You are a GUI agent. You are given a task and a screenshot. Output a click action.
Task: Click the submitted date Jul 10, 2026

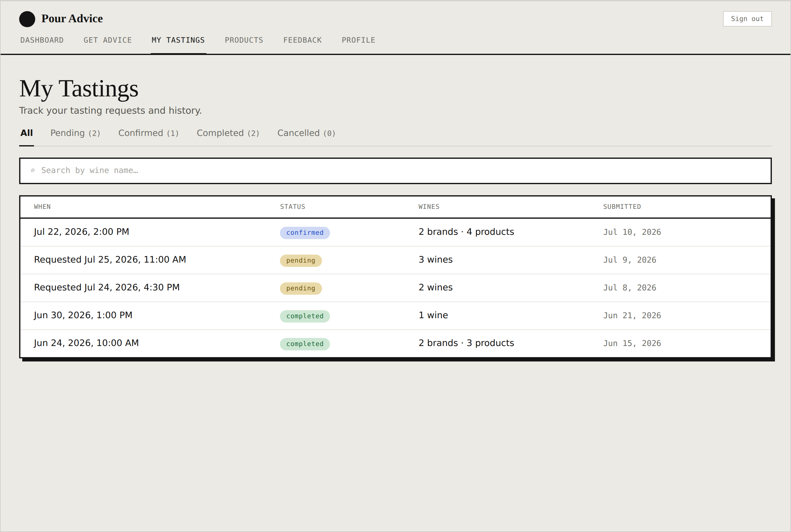pos(632,232)
